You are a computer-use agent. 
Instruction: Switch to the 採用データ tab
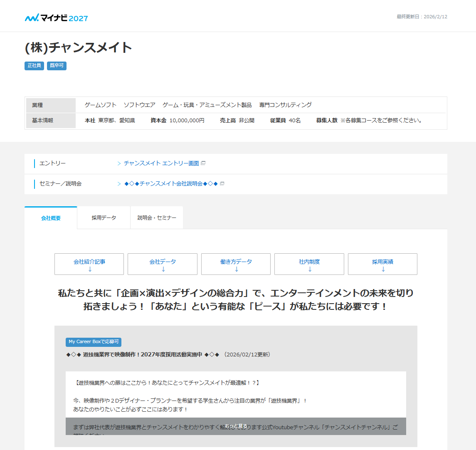(x=104, y=218)
